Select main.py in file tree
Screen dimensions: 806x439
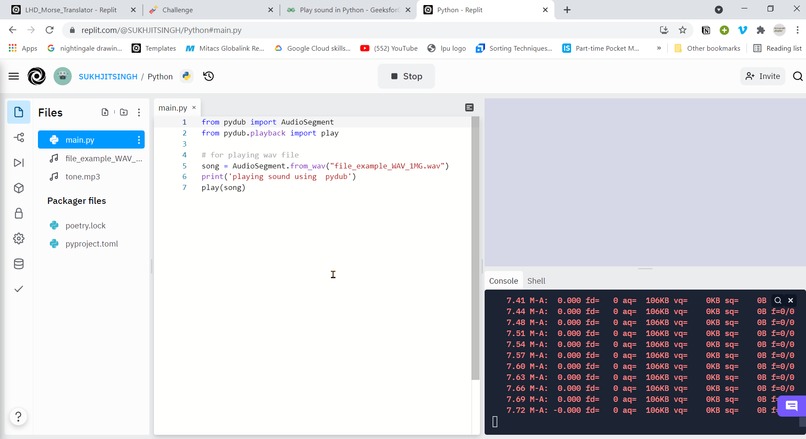[91, 140]
